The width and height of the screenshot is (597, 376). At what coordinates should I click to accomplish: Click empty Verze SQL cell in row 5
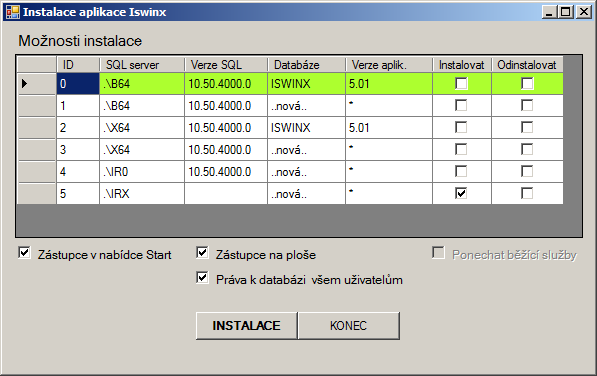[226, 193]
